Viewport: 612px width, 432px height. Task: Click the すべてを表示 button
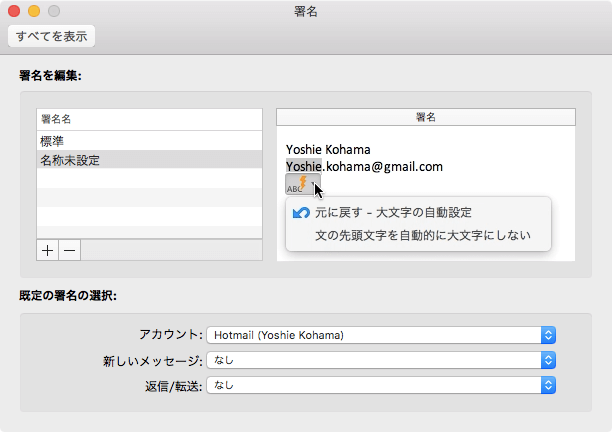[x=51, y=37]
